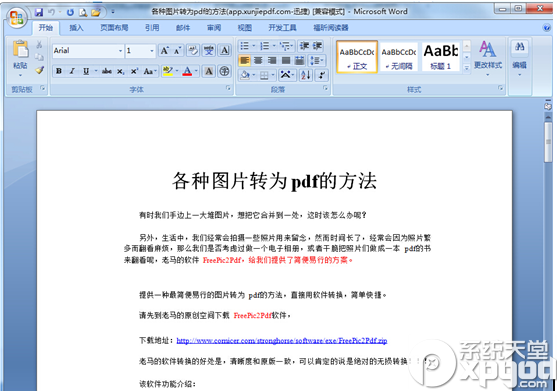Open the phonetic guide tool
This screenshot has width=557, height=391.
pos(209,51)
